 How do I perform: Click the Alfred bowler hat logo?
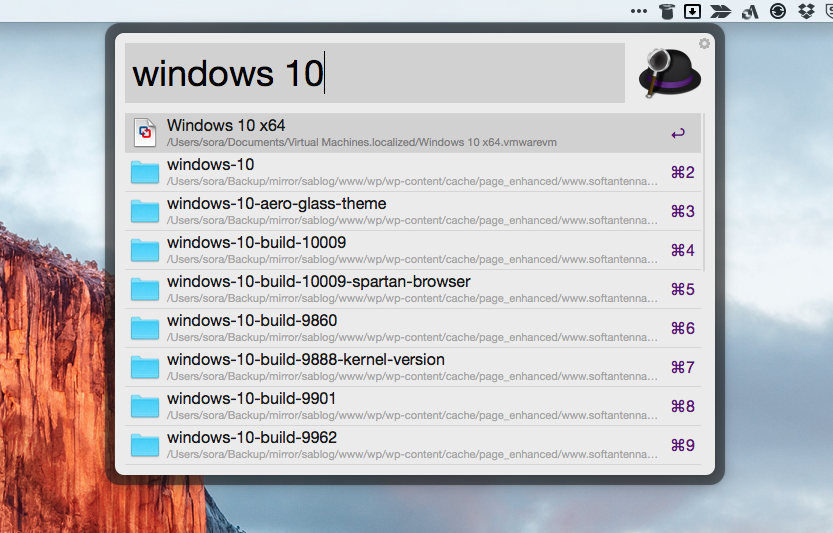point(669,73)
